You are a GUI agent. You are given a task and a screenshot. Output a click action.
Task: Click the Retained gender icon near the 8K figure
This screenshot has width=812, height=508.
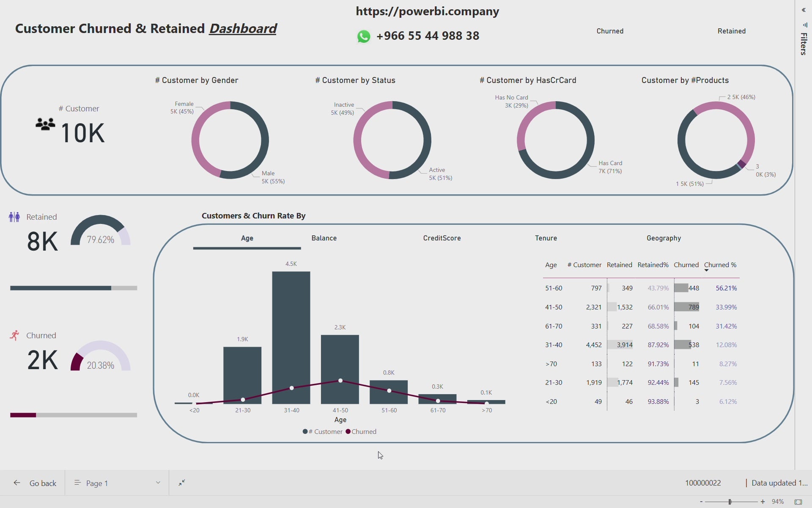[14, 216]
